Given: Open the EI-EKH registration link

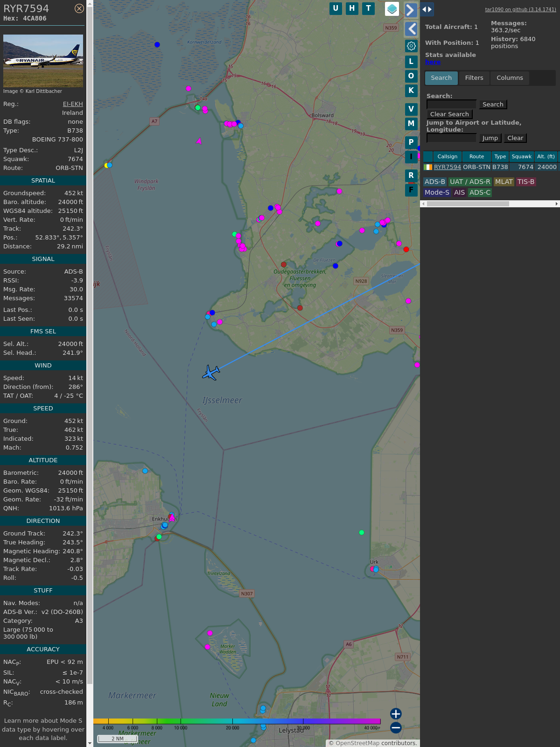Looking at the screenshot, I should [73, 104].
